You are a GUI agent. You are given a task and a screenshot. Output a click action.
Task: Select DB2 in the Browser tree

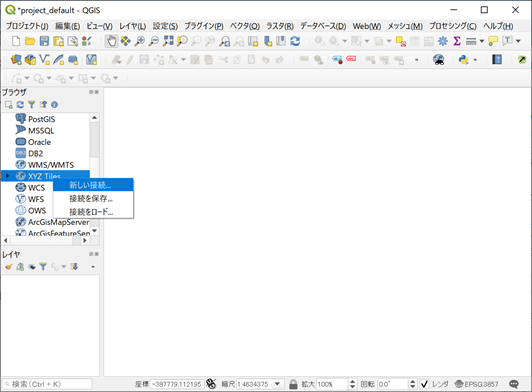click(x=35, y=153)
